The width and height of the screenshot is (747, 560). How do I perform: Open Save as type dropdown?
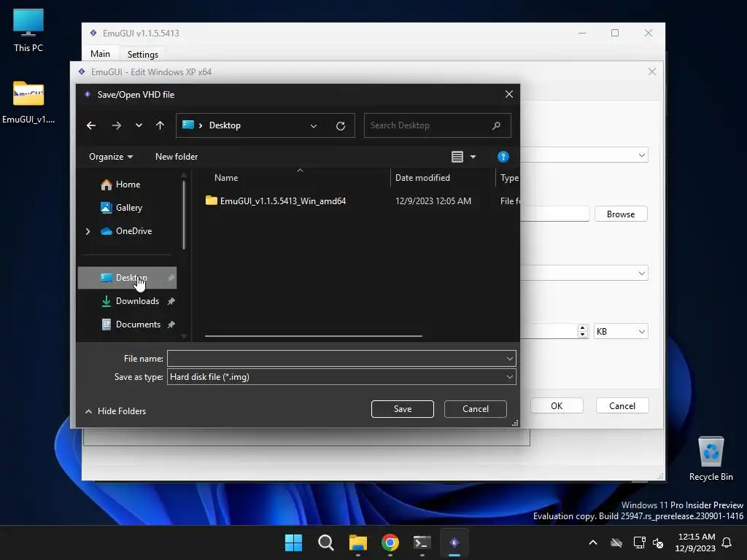pyautogui.click(x=341, y=377)
